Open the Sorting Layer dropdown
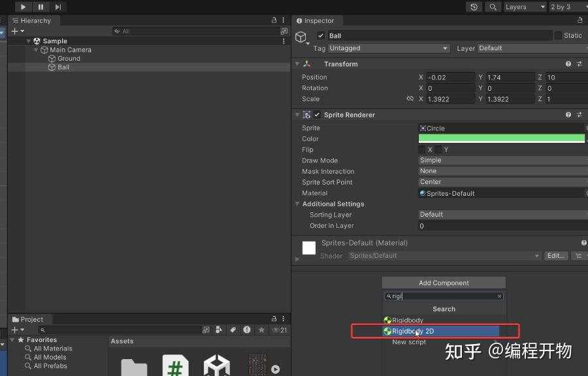588x376 pixels. point(503,215)
